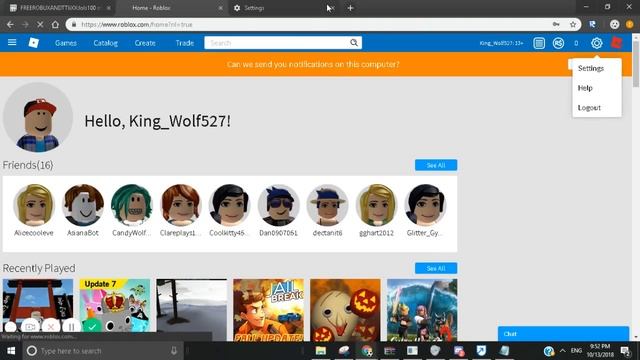Image resolution: width=640 pixels, height=360 pixels.
Task: Click the taskbar microphone icon in search
Action: click(x=174, y=351)
